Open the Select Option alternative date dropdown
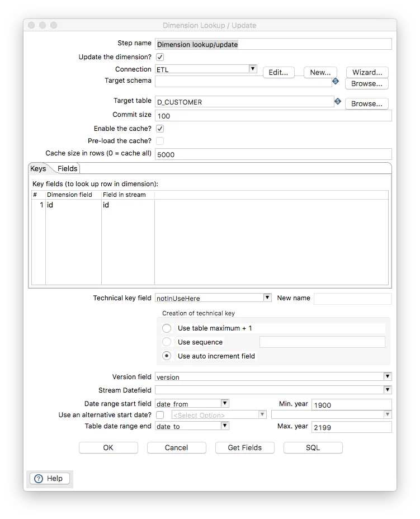The image size is (420, 519). [x=262, y=414]
